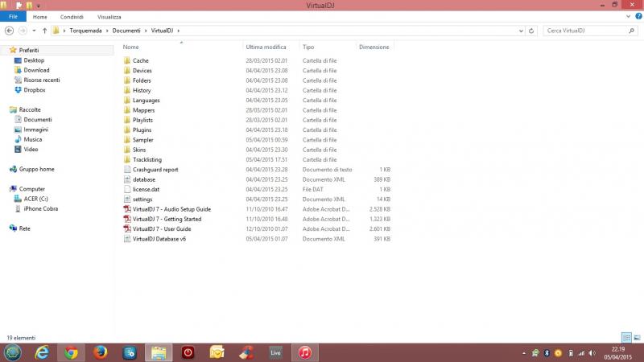Open Immagini library in sidebar
This screenshot has width=644, height=362.
[35, 130]
